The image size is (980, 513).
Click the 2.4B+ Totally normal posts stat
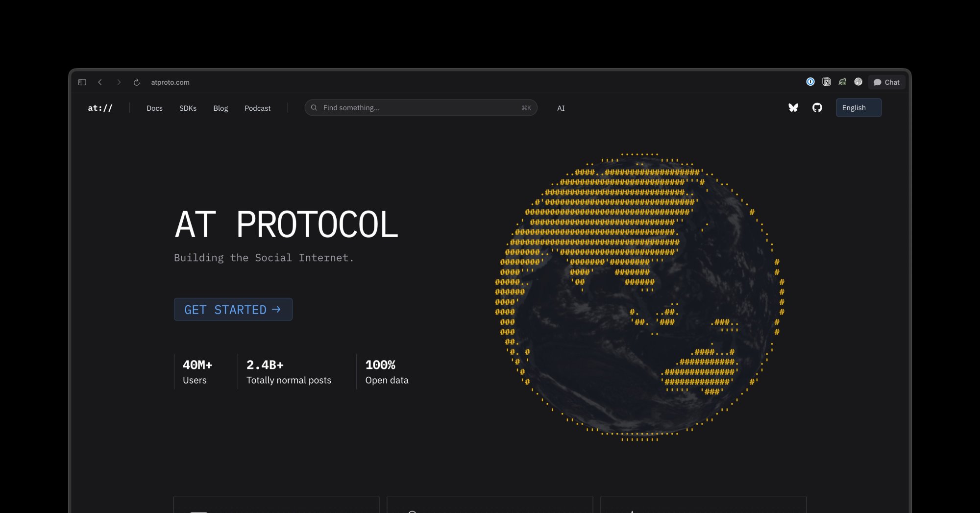pyautogui.click(x=289, y=372)
